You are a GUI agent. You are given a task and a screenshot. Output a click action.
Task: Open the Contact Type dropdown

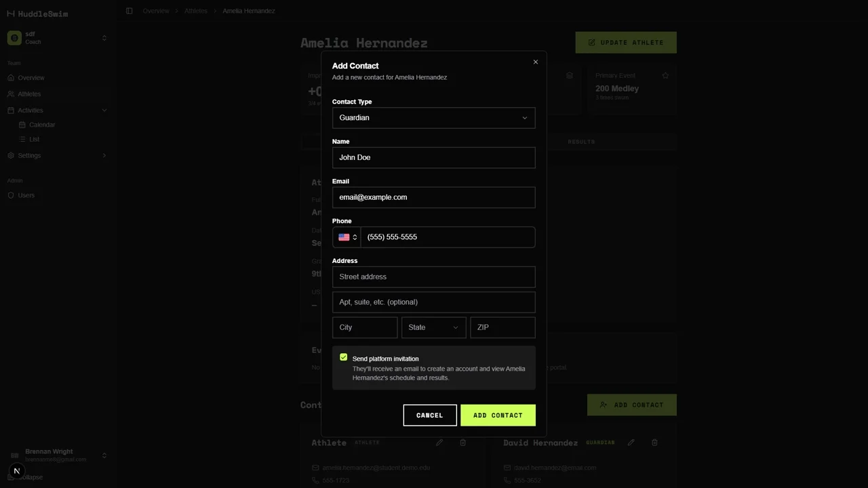[x=433, y=117]
